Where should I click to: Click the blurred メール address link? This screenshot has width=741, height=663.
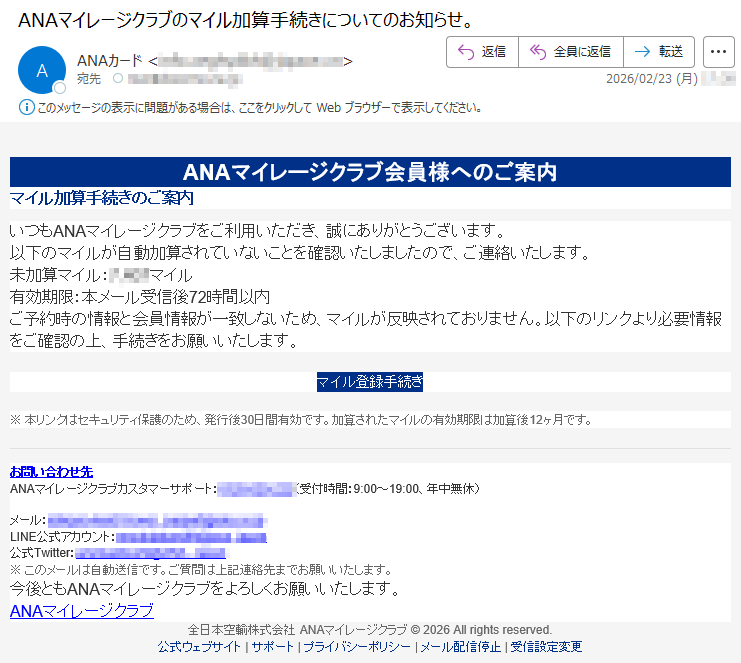pyautogui.click(x=156, y=521)
